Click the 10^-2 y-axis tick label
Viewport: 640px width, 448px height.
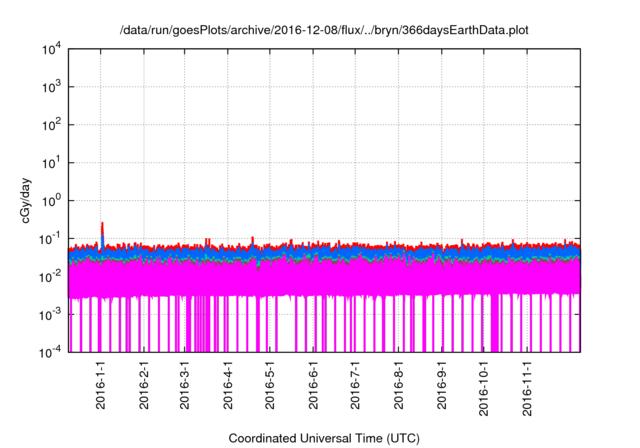tap(49, 276)
